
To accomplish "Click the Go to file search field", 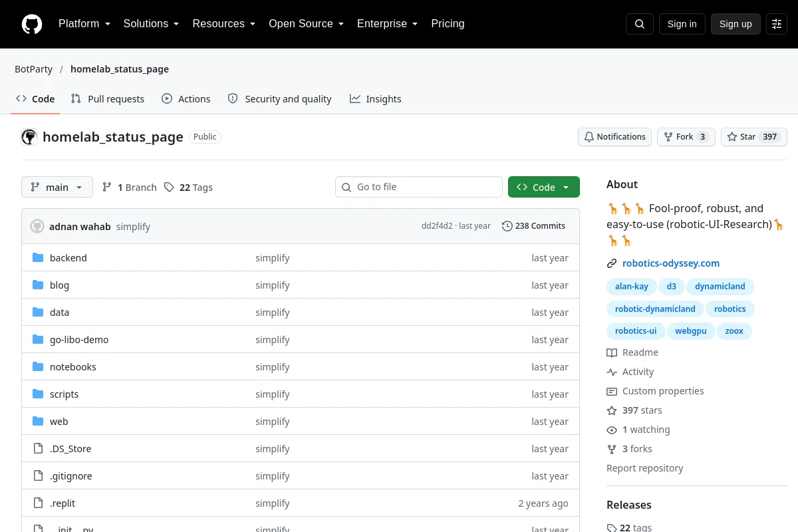I will pos(419,187).
